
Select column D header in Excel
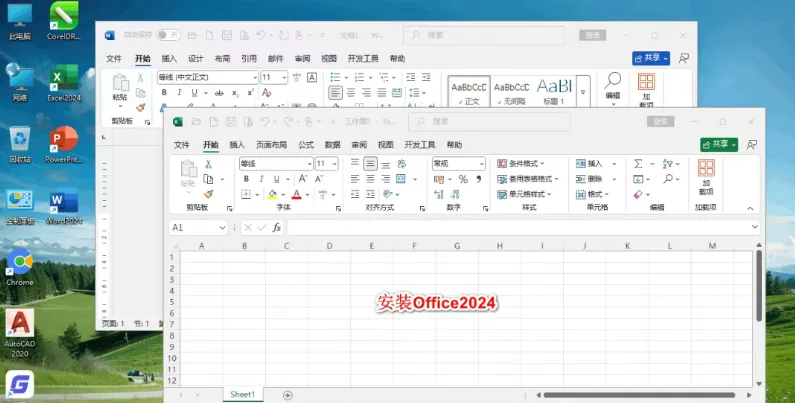329,246
